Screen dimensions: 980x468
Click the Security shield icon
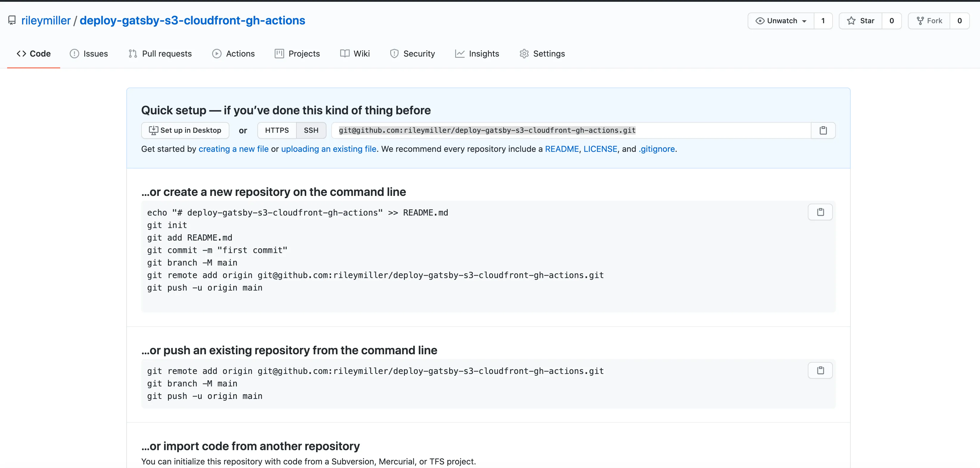(394, 54)
